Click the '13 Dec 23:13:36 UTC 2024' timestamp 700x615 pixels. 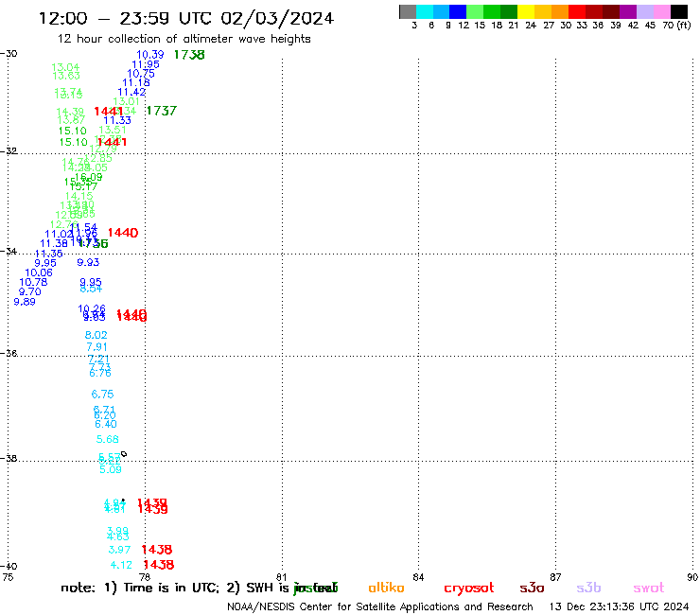[x=619, y=606]
